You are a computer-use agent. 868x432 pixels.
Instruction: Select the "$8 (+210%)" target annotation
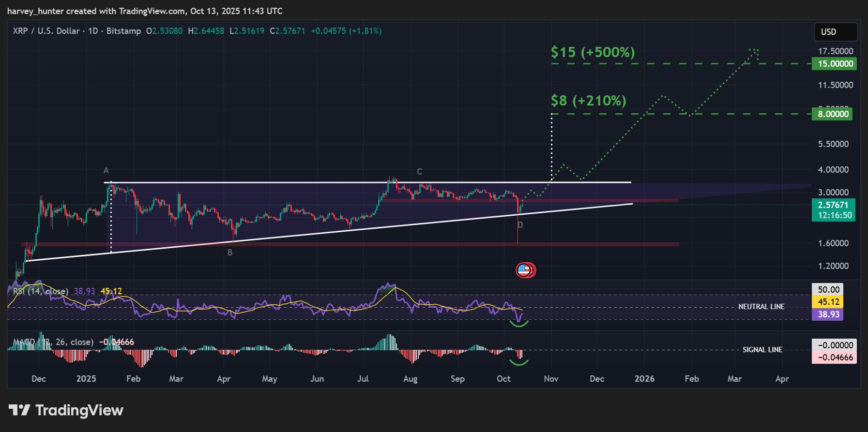tap(588, 101)
